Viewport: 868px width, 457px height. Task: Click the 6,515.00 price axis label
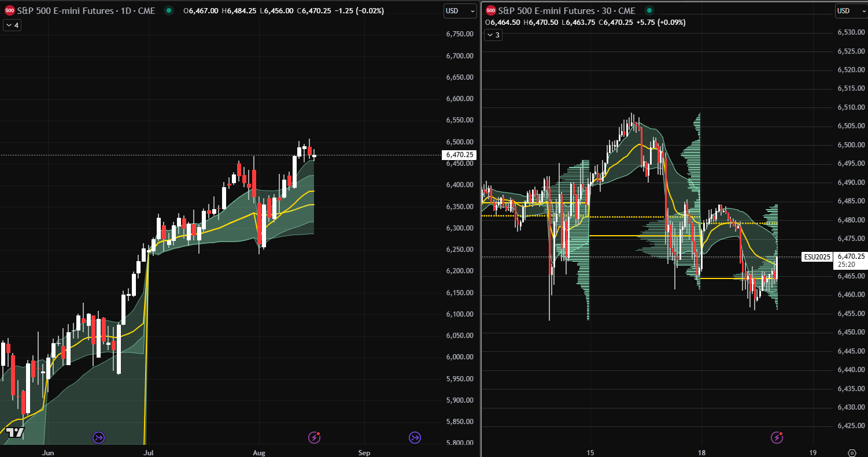pos(851,88)
